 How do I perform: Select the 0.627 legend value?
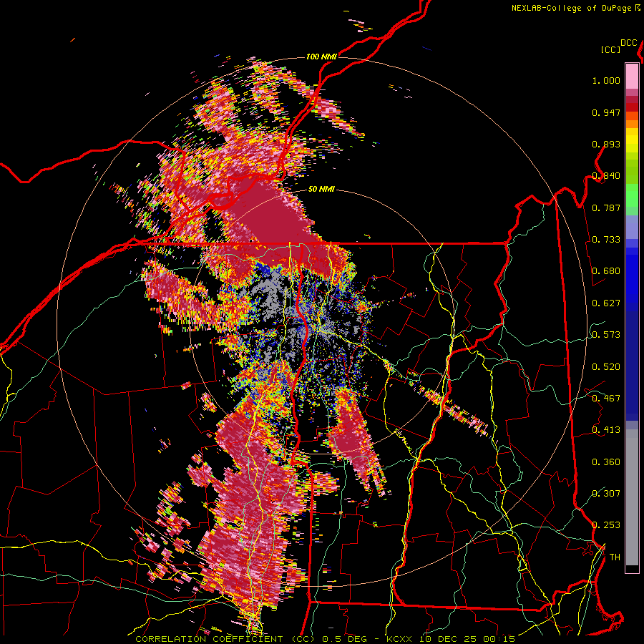point(606,303)
